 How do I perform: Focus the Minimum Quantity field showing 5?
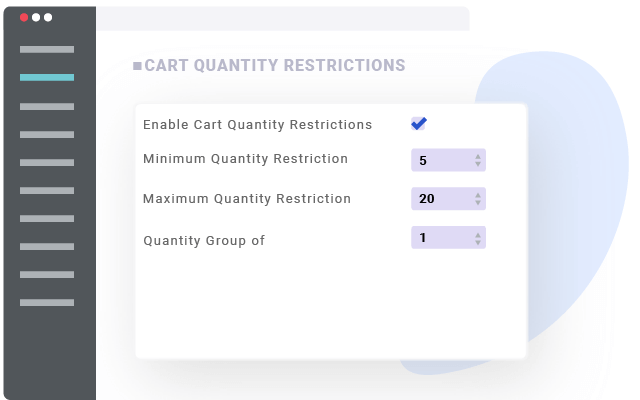tap(440, 160)
